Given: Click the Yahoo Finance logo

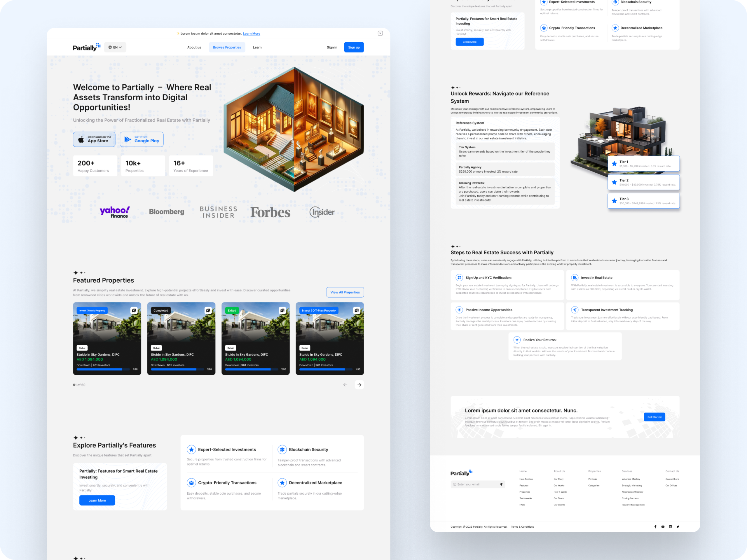Looking at the screenshot, I should click(x=115, y=212).
